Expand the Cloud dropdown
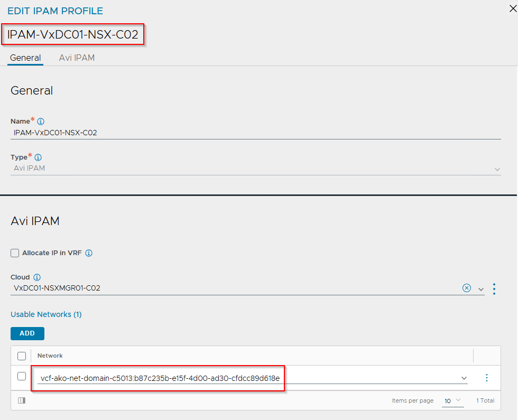Screen dimensions: 518x420 coord(481,288)
